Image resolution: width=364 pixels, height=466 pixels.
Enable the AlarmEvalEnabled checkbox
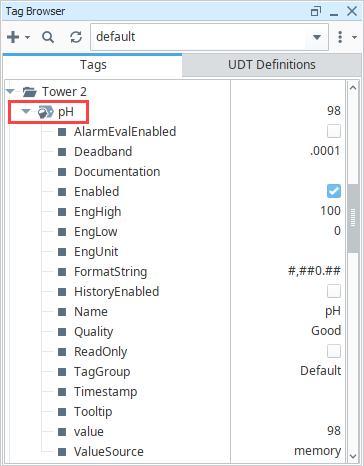click(334, 131)
